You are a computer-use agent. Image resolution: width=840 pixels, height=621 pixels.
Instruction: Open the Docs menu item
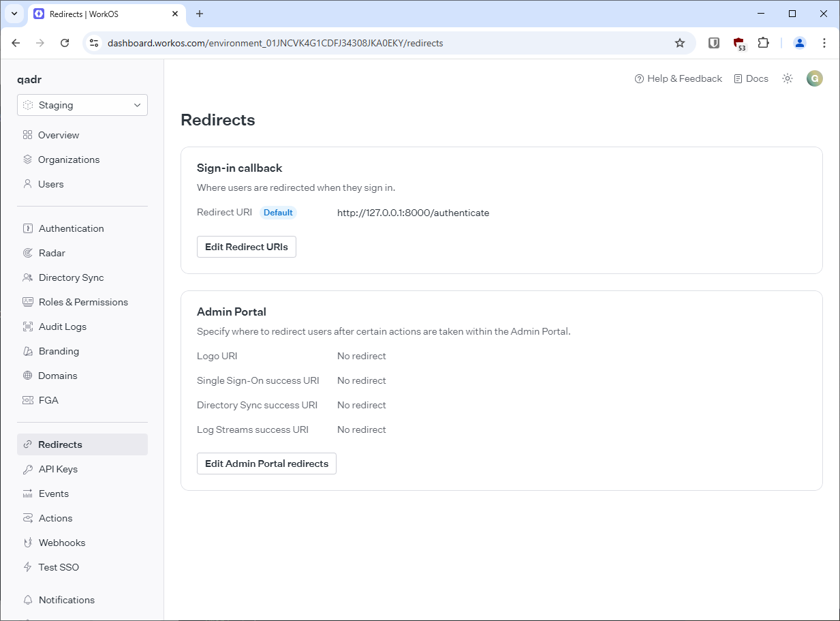tap(751, 78)
